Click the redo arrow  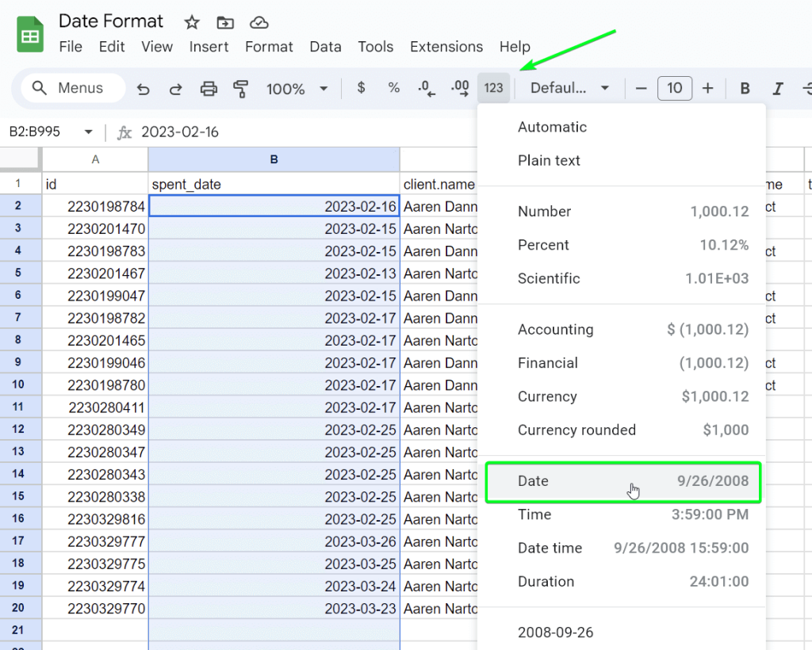point(176,89)
